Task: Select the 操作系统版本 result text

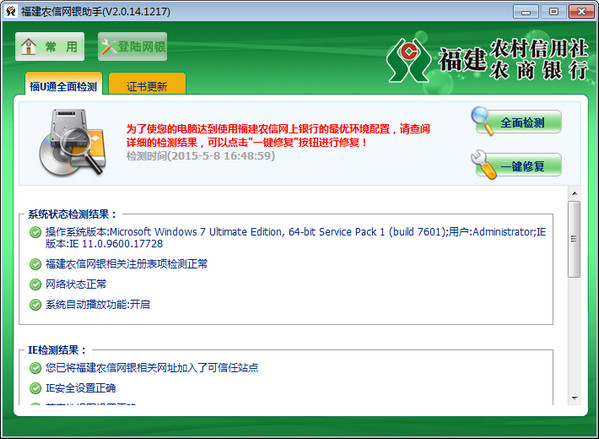Action: coord(296,238)
